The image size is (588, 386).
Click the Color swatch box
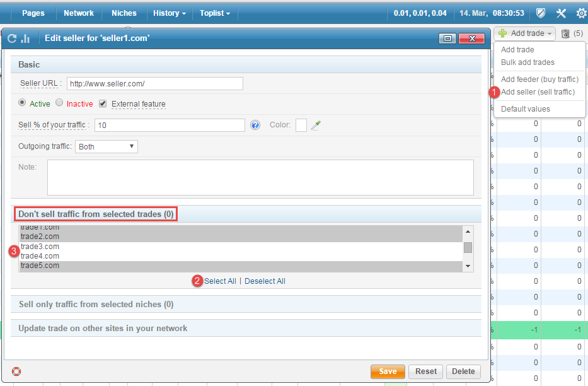[x=301, y=125]
